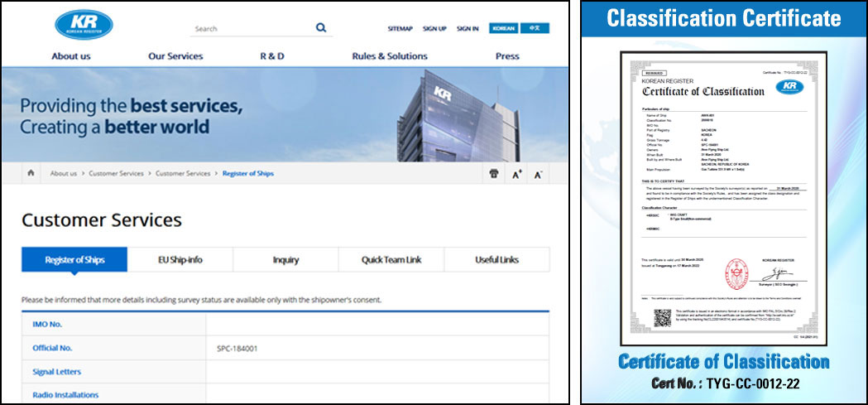Select the Useful Links tab
This screenshot has width=868, height=405.
497,259
